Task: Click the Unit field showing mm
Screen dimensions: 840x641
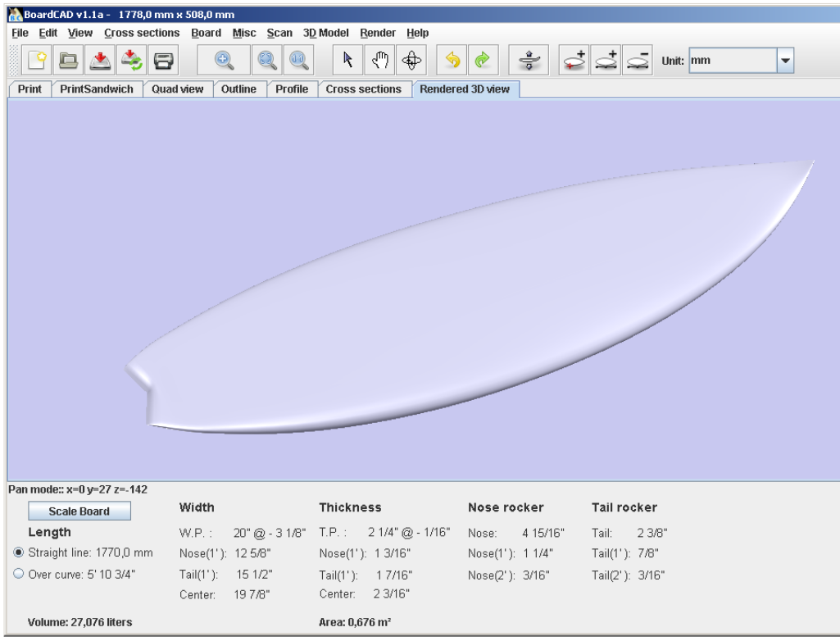Action: (733, 61)
